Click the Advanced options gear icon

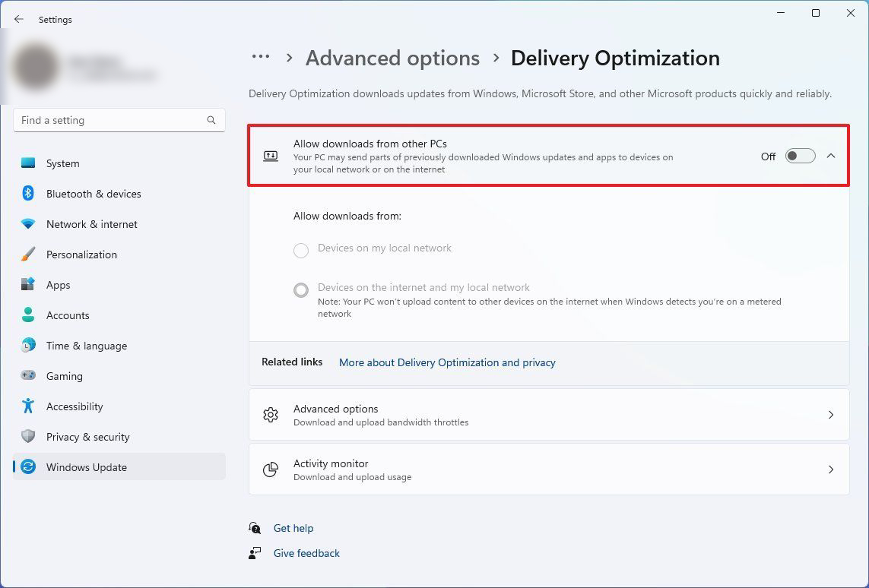[x=271, y=415]
